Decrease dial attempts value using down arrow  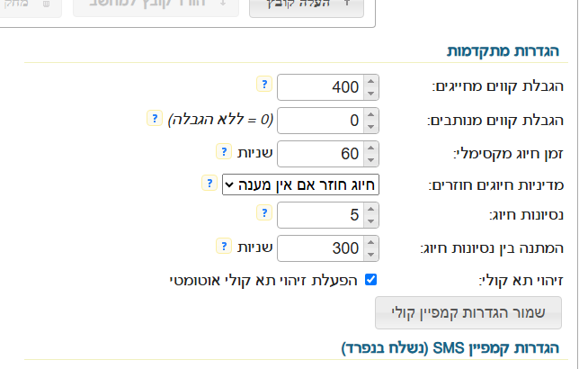[x=372, y=220]
